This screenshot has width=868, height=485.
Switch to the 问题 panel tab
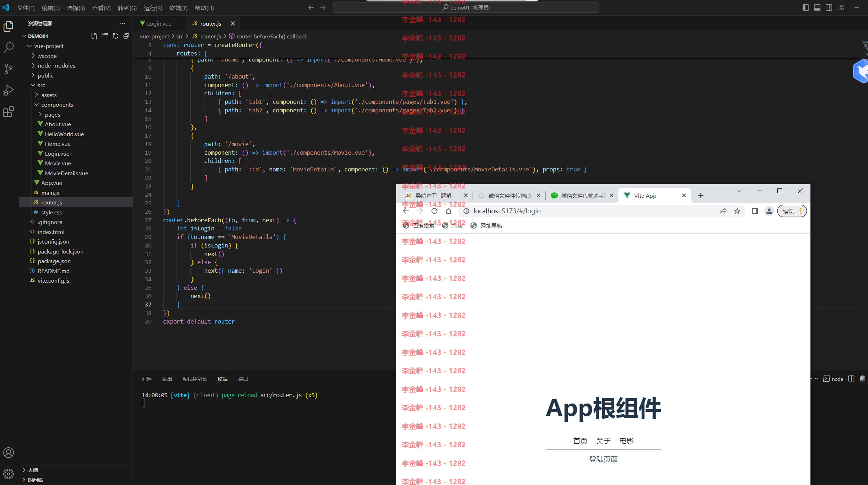147,379
